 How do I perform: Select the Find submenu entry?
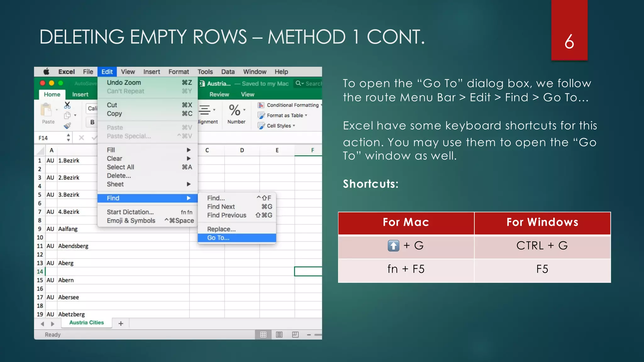pos(147,198)
